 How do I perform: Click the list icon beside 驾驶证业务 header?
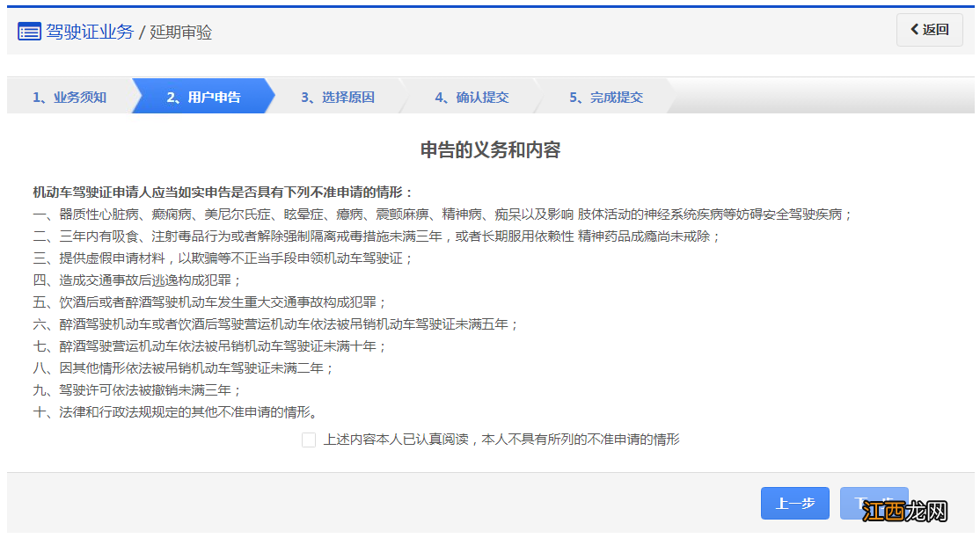[x=28, y=31]
